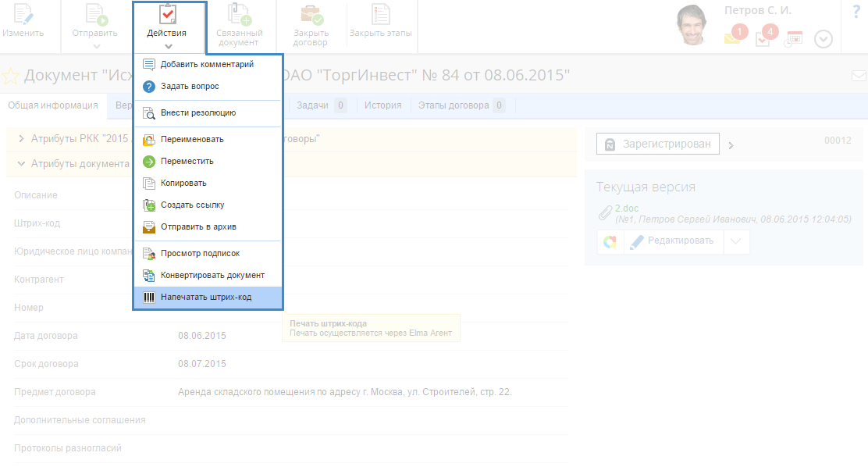Image resolution: width=868 pixels, height=467 pixels.
Task: Click the Закрыть договор toolbar icon
Action: [311, 14]
